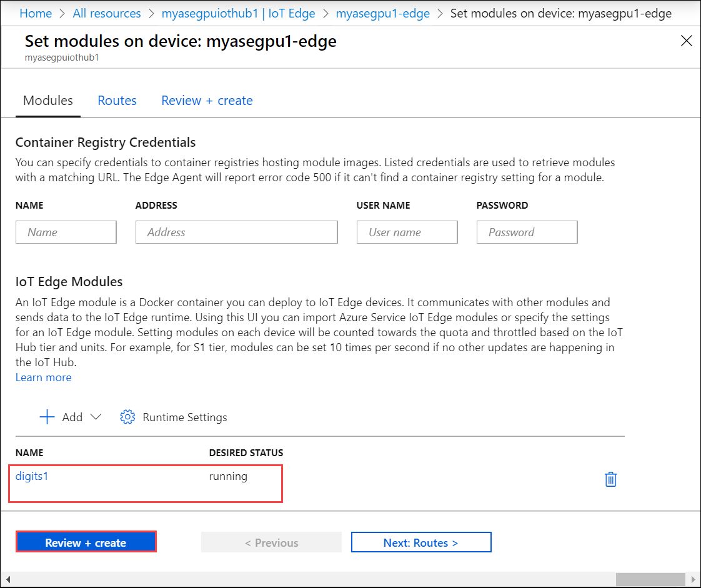Close the Set modules pane
The height and width of the screenshot is (588, 701).
[687, 41]
